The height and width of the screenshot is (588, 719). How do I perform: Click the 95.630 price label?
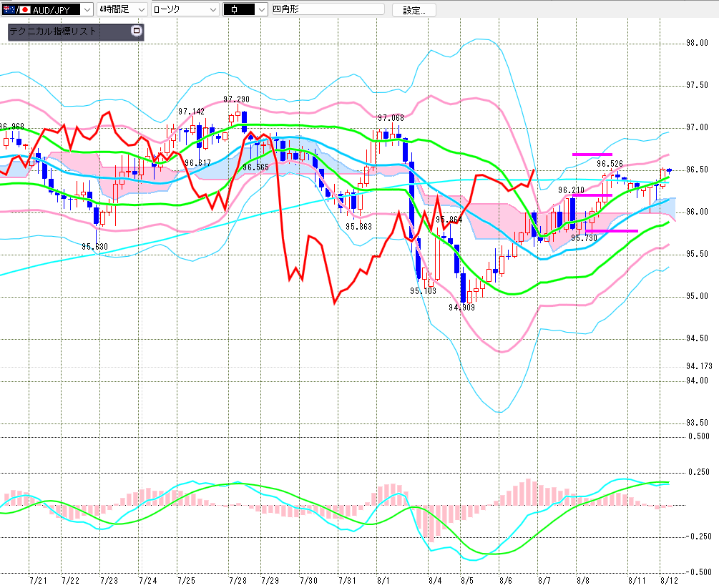(95, 247)
